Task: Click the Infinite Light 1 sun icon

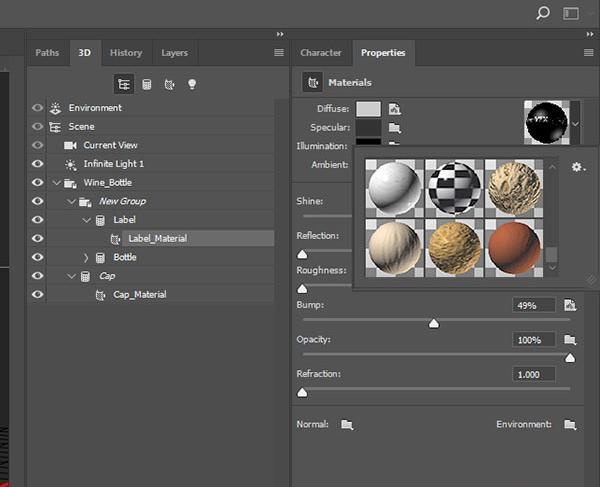Action: click(70, 165)
